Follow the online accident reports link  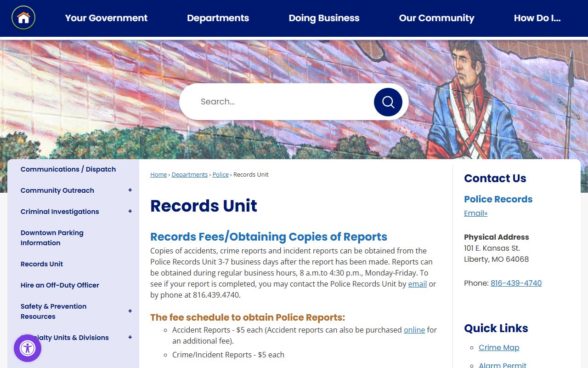[414, 330]
